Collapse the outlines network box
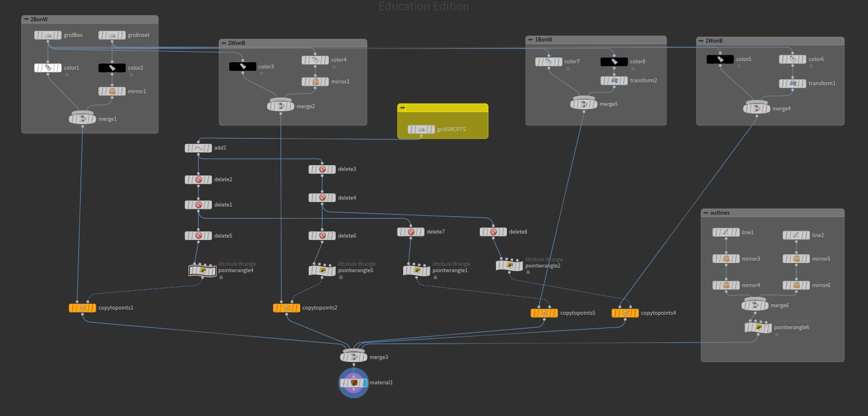The width and height of the screenshot is (868, 416). [706, 213]
